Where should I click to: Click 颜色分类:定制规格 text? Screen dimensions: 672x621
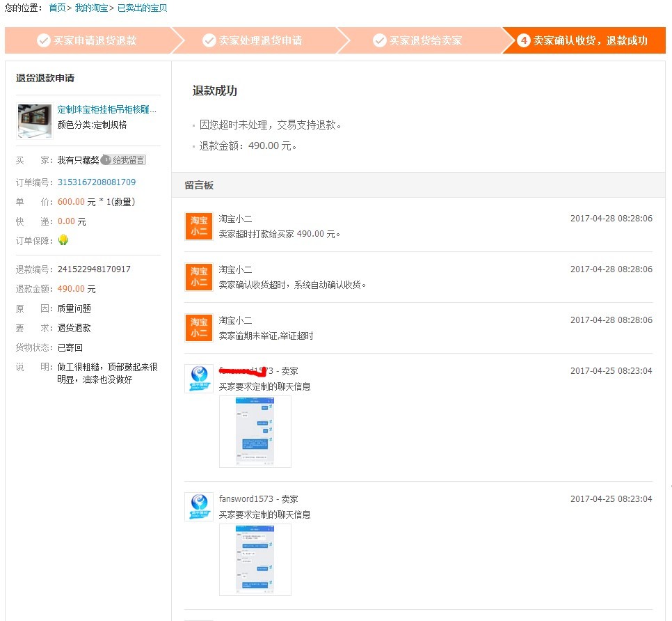point(92,125)
